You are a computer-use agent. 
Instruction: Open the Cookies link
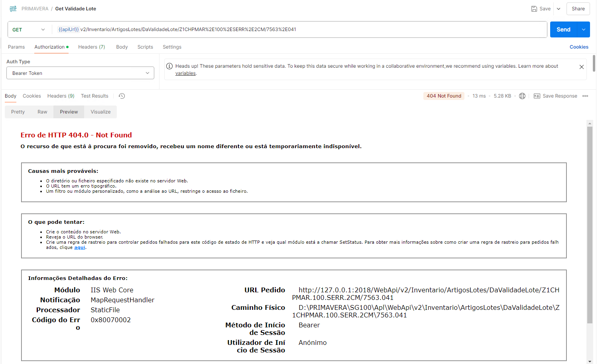579,47
